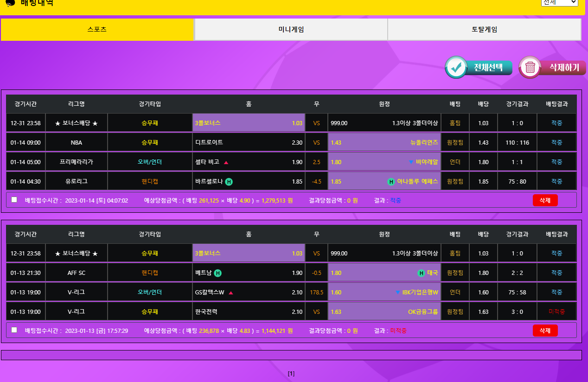Click the checkmark icon on 전체선택
Viewport: 588px width, 382px height.
(456, 68)
